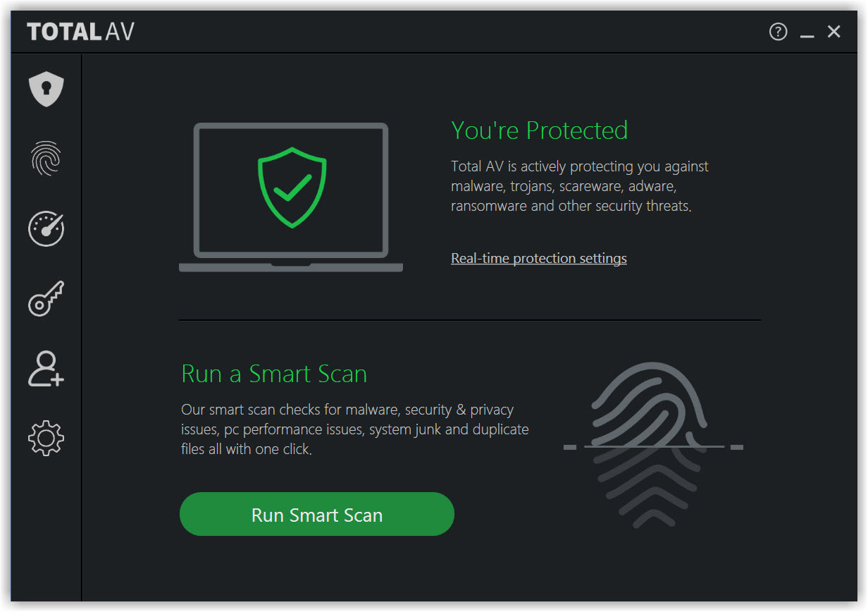This screenshot has width=868, height=612.
Task: Open the speedometer system boost section
Action: click(x=46, y=228)
